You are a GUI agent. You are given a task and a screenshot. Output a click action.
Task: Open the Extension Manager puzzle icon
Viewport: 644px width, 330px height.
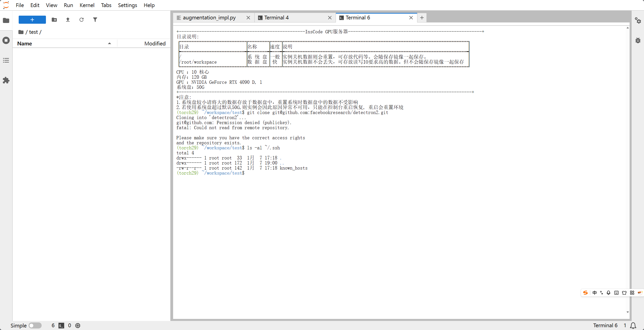[6, 80]
